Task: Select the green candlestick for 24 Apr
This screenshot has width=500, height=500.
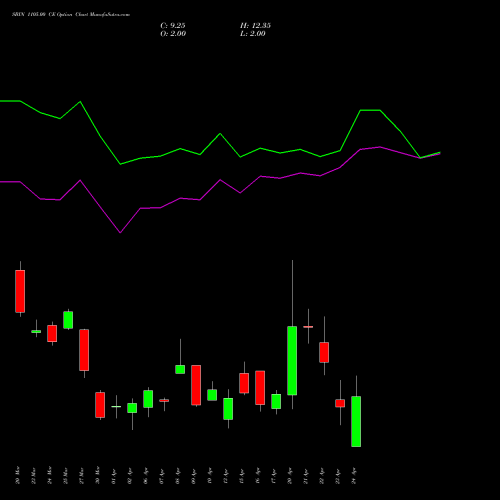Action: (x=356, y=421)
